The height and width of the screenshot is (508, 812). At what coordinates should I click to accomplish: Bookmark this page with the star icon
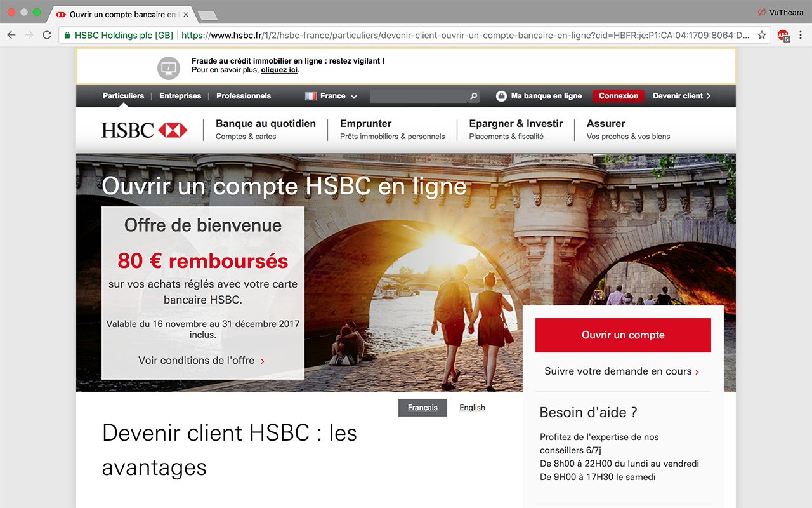coord(762,36)
